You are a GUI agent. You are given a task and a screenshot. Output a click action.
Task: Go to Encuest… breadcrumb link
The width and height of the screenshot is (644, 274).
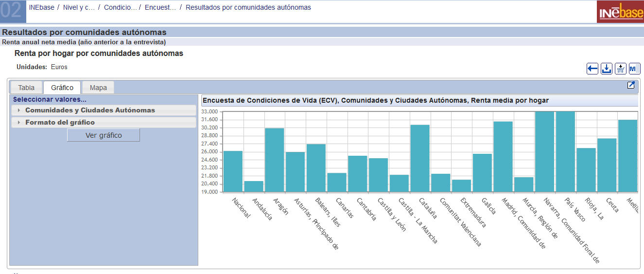[160, 7]
